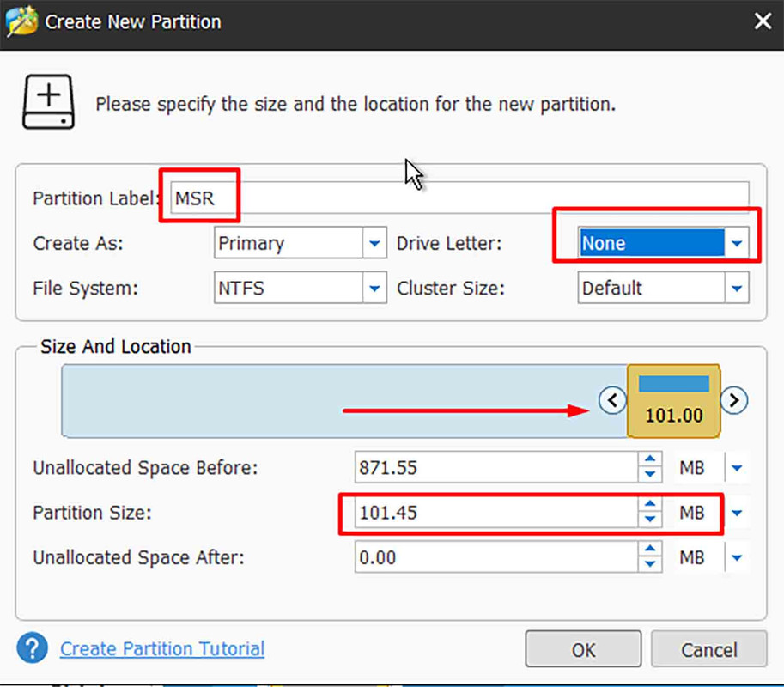Viewport: 784px width, 687px height.
Task: Click the right arrow on size bar
Action: coord(734,400)
